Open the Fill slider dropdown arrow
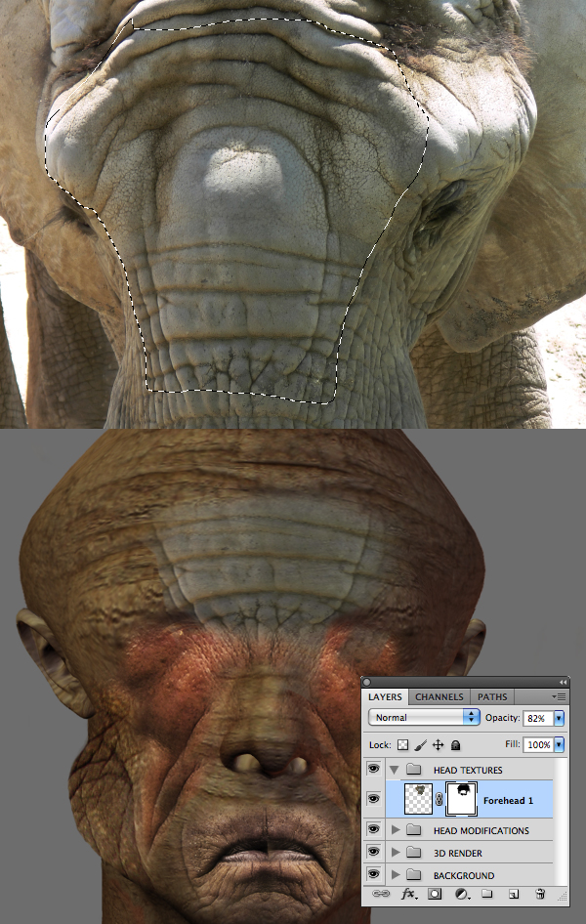The height and width of the screenshot is (924, 586). pos(559,744)
